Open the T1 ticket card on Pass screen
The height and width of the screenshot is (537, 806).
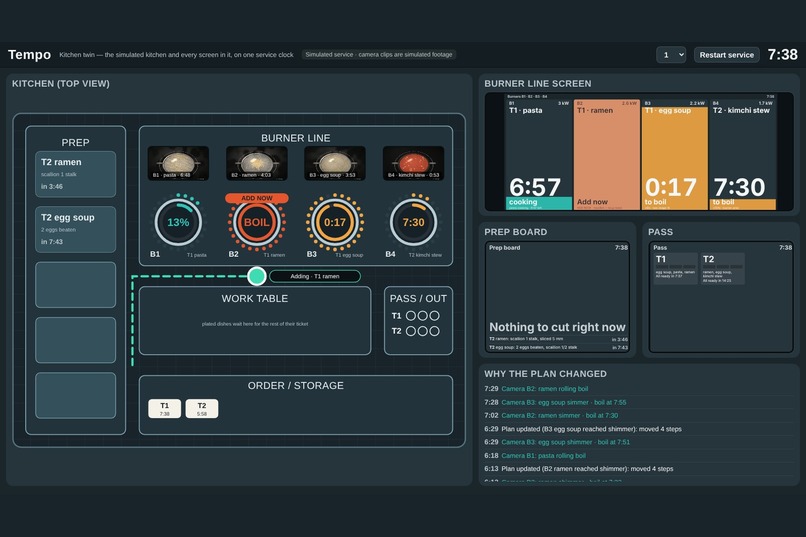[675, 268]
